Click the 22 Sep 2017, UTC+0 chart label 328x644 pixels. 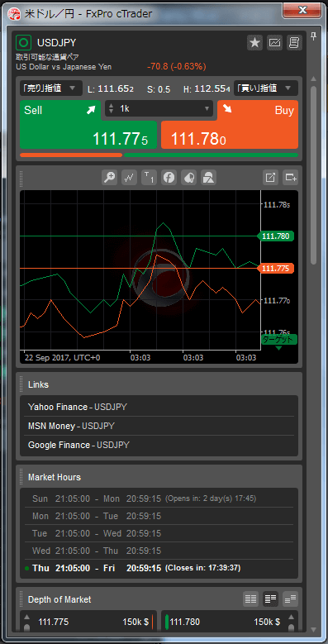(x=63, y=358)
